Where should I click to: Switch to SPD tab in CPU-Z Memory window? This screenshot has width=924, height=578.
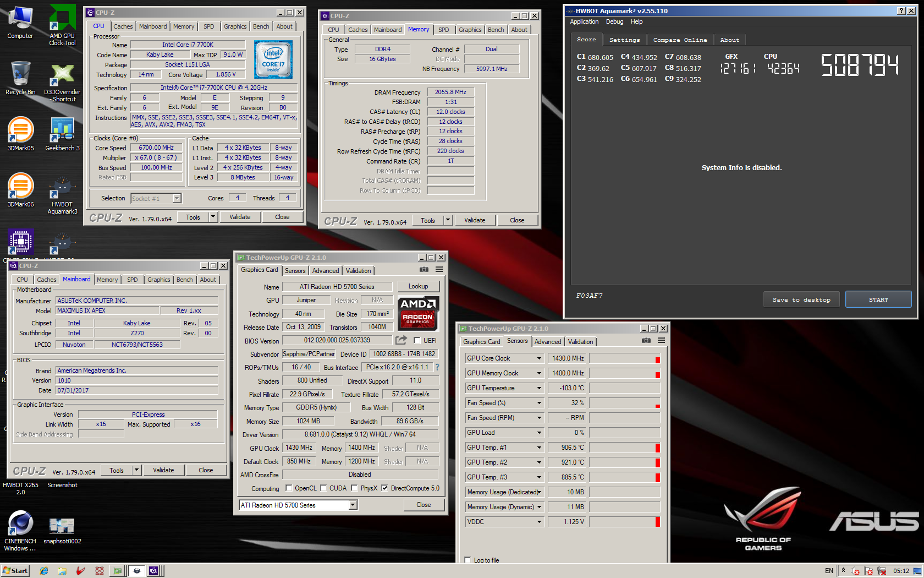click(444, 30)
